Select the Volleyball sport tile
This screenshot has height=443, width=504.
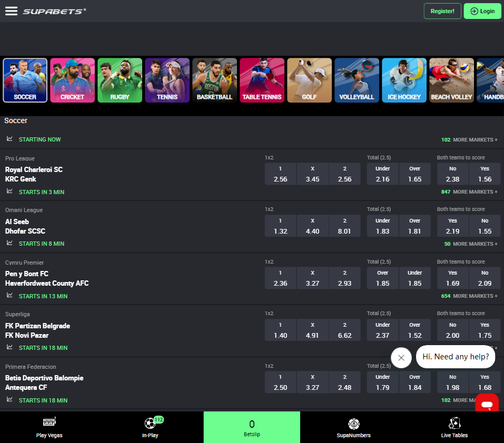357,80
